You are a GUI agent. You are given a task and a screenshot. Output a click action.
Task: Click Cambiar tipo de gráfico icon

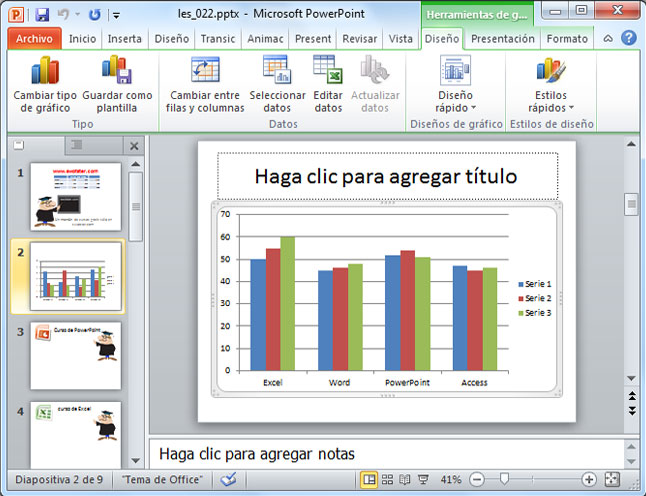click(45, 70)
